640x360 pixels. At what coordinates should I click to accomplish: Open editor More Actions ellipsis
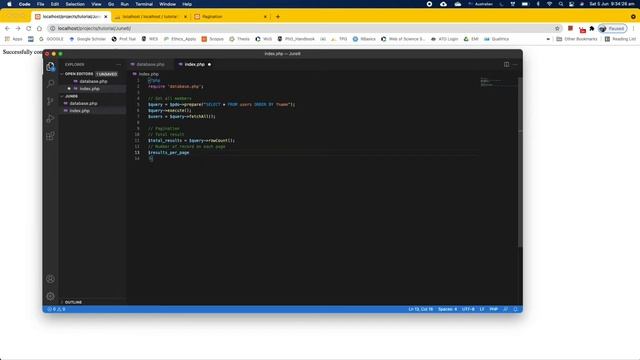[x=515, y=64]
